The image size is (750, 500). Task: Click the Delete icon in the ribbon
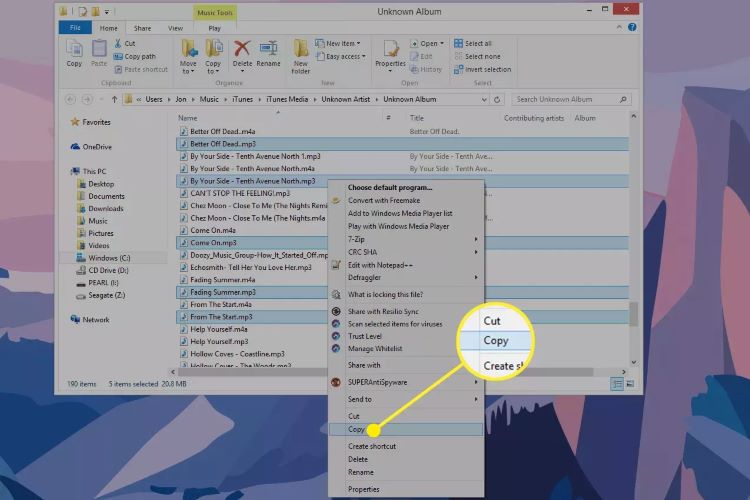click(x=242, y=50)
